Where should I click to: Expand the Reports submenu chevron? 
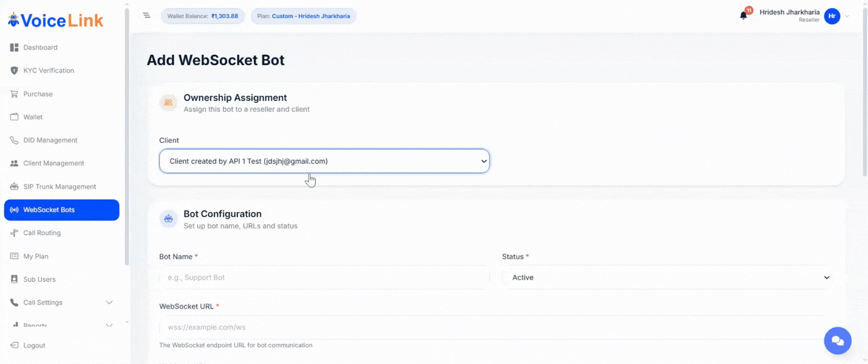coord(109,325)
